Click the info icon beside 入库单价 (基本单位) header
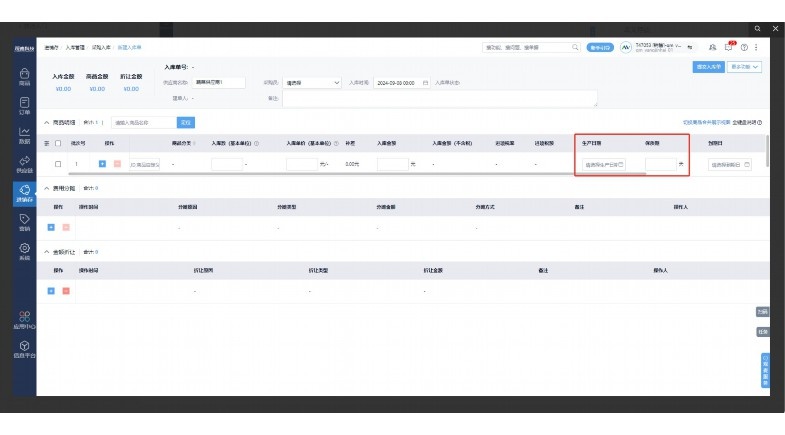This screenshot has height=435, width=785. [x=336, y=143]
